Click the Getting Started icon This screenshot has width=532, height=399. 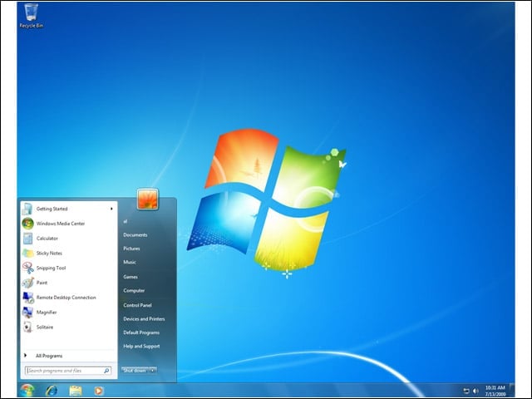tap(27, 209)
